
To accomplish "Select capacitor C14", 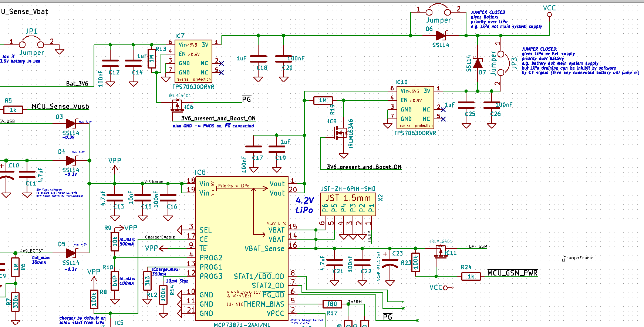I will pos(133,63).
